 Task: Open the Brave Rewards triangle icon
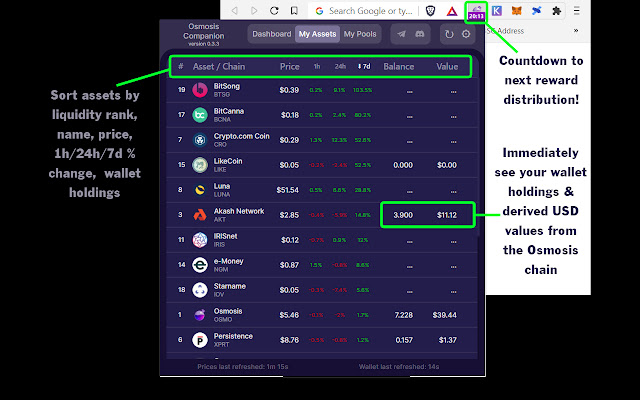pos(452,11)
